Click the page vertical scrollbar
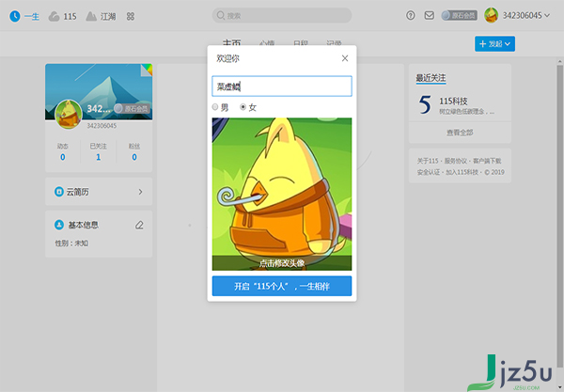This screenshot has height=392, width=564. click(559, 216)
